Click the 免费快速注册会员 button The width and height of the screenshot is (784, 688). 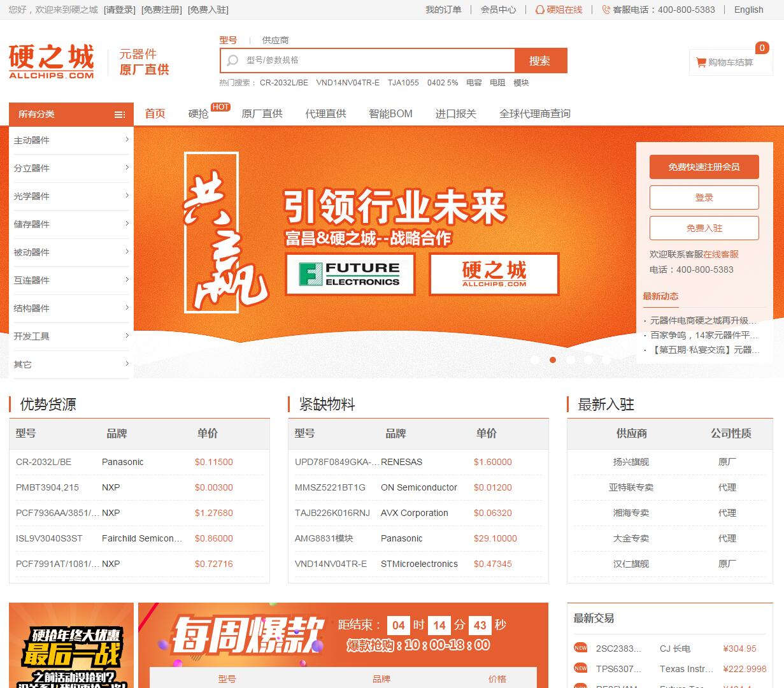tap(704, 167)
